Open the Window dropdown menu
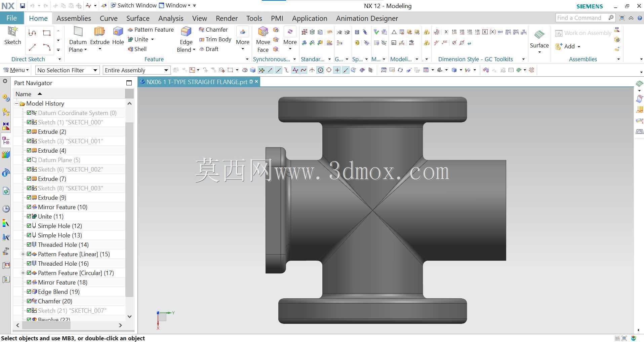The width and height of the screenshot is (644, 342). point(174,5)
